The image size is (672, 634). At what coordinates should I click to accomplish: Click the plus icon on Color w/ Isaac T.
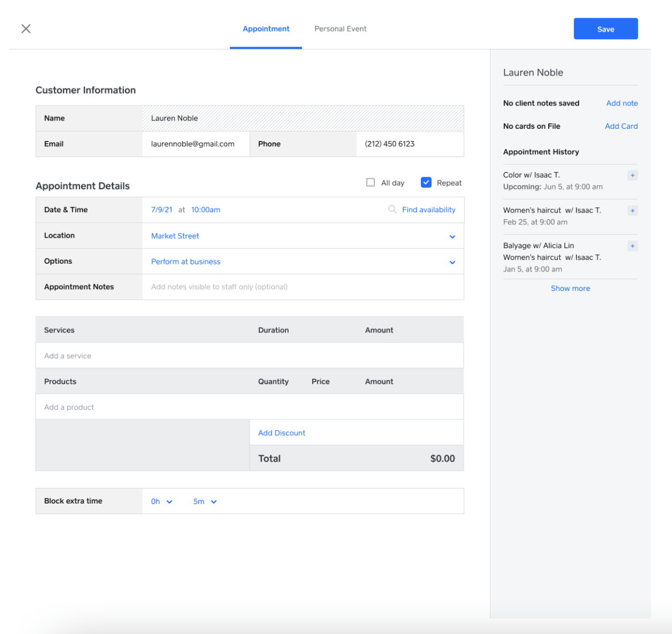click(x=633, y=175)
